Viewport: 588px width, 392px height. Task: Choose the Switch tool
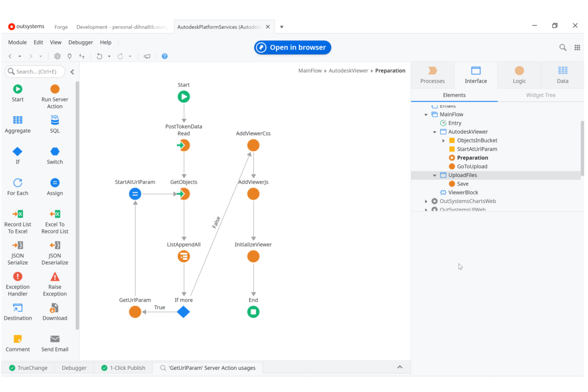point(55,156)
